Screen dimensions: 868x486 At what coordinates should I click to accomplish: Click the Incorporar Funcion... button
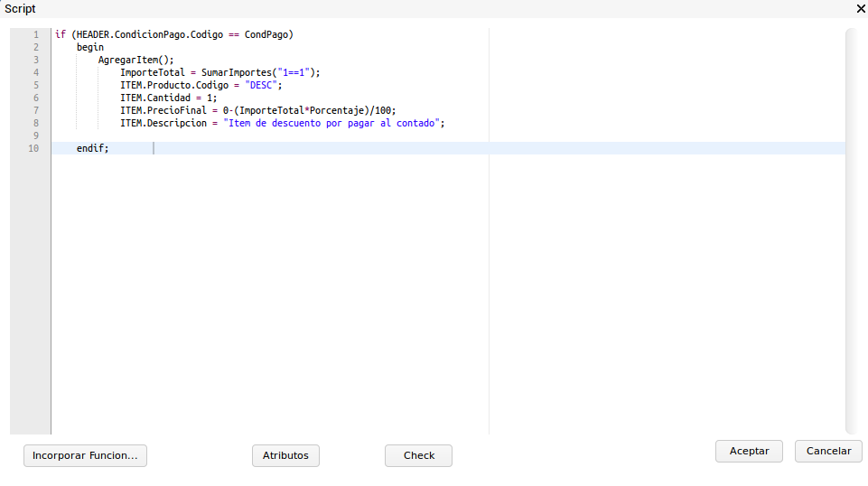tap(85, 456)
